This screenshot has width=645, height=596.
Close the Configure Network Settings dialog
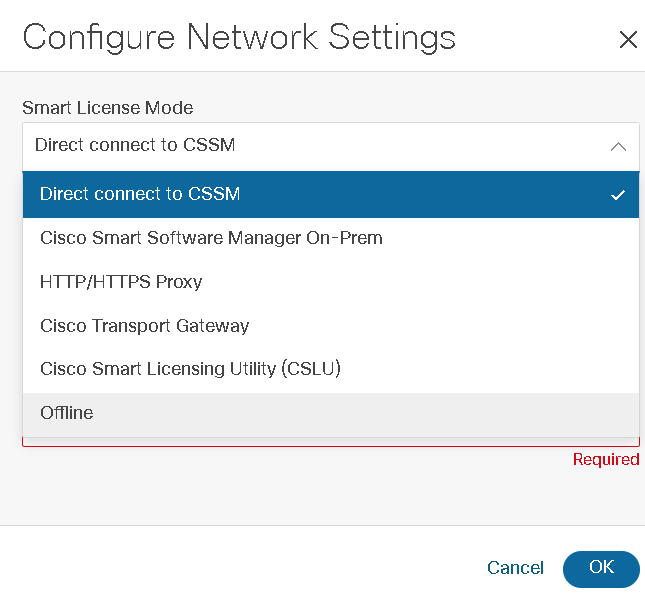(x=628, y=40)
